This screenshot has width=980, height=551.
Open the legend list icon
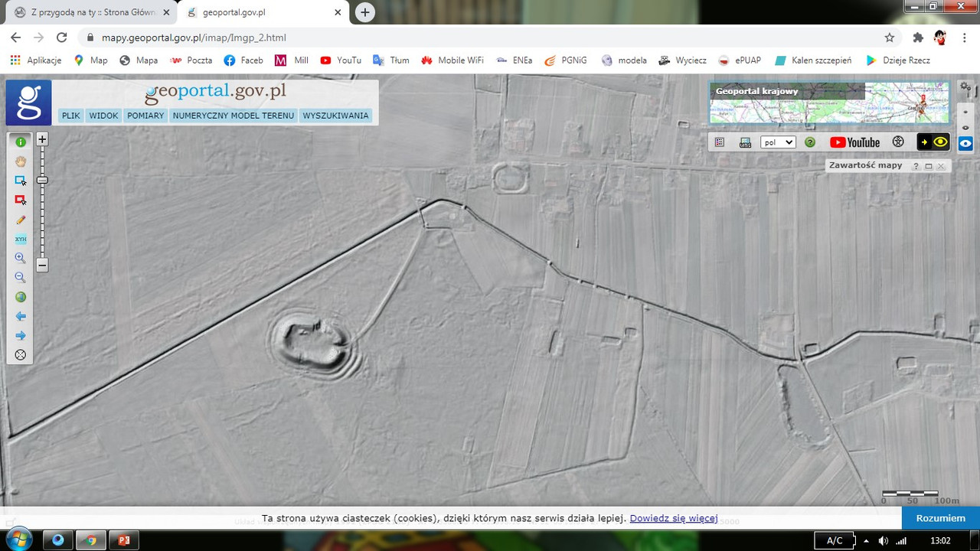pyautogui.click(x=720, y=142)
